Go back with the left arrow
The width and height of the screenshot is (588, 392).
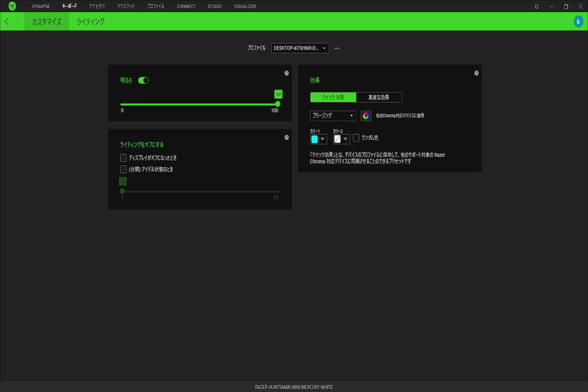tap(6, 22)
